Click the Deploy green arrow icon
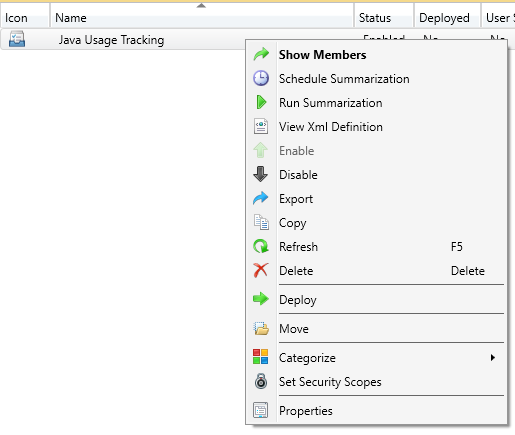 [x=261, y=299]
